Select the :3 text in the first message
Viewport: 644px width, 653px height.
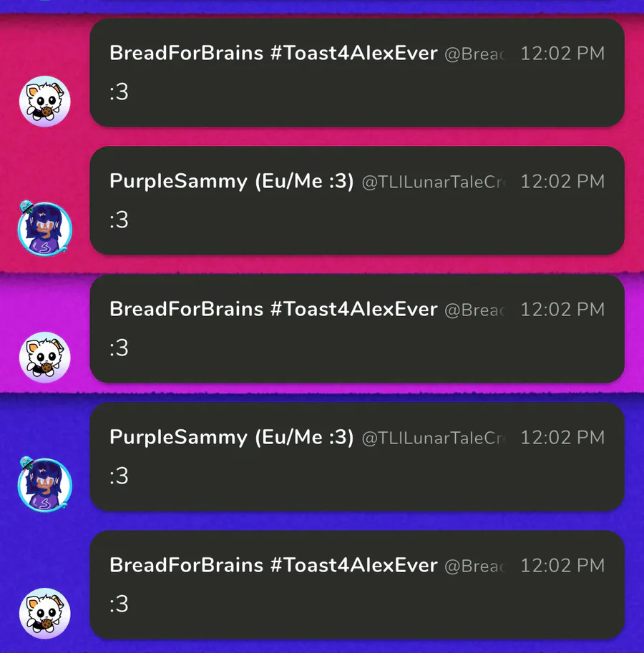tap(119, 92)
